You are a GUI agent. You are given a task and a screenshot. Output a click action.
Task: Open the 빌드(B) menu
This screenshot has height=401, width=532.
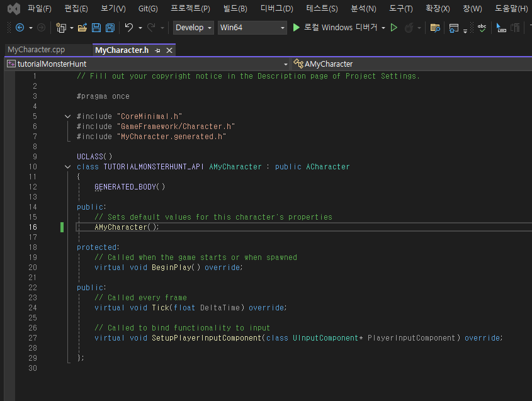tap(235, 8)
